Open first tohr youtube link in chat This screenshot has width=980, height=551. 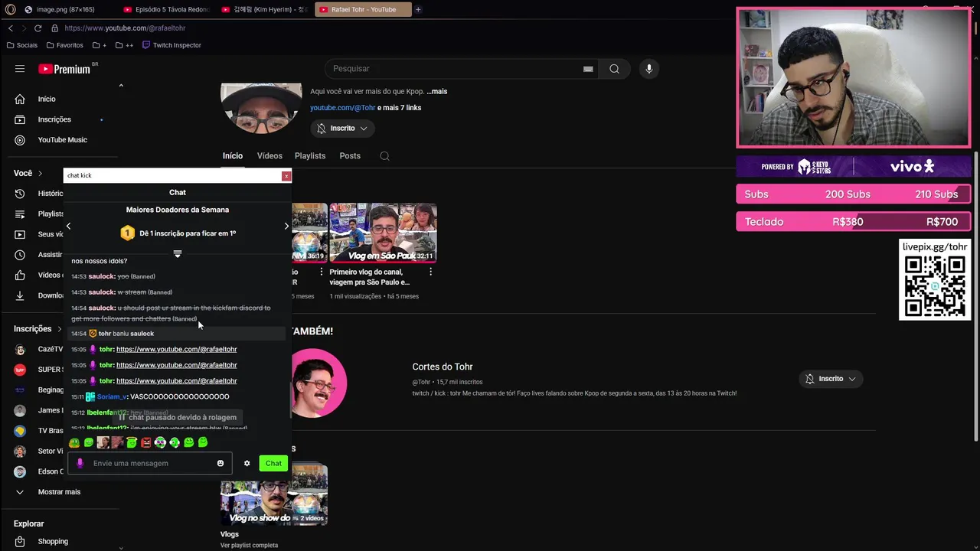click(x=177, y=350)
